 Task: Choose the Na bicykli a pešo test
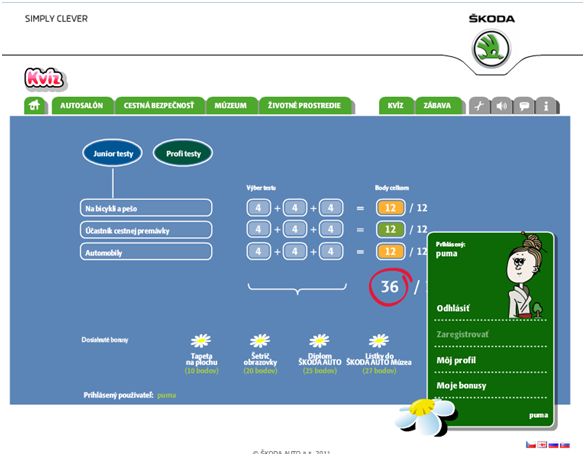[146, 208]
